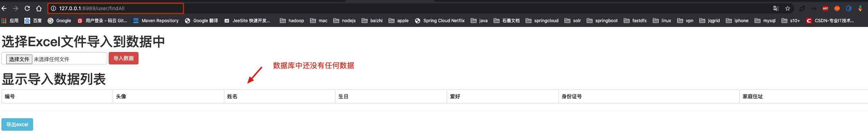Open the Apps shortcut in bookmarks bar
This screenshot has height=135, width=868.
(x=10, y=21)
